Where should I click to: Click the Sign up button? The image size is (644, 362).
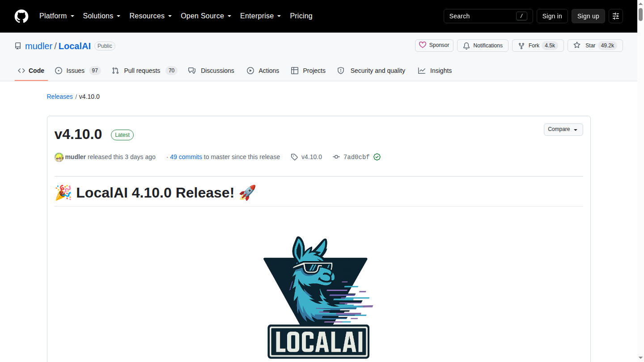click(x=588, y=16)
